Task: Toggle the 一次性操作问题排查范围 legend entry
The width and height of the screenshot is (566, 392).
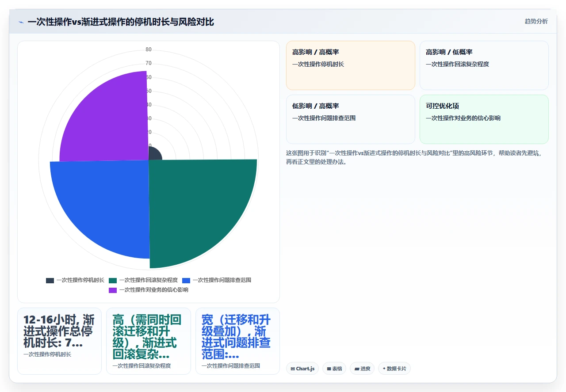Action: 217,280
